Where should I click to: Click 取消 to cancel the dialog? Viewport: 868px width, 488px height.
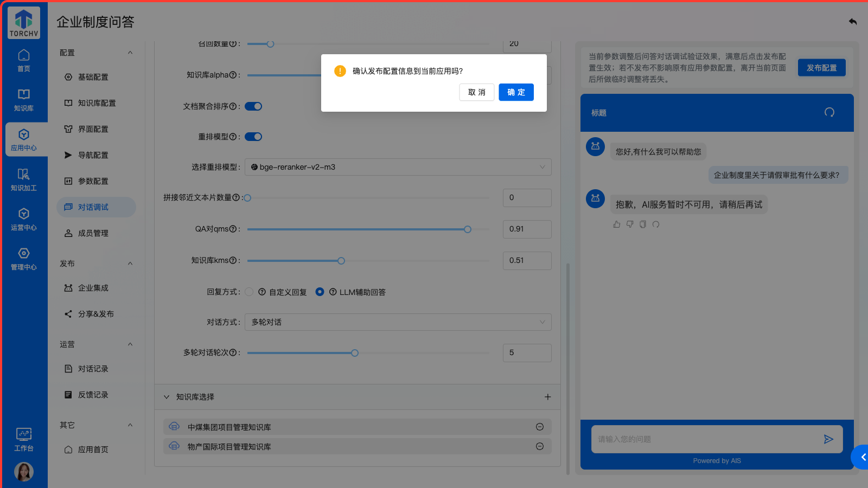pyautogui.click(x=476, y=92)
